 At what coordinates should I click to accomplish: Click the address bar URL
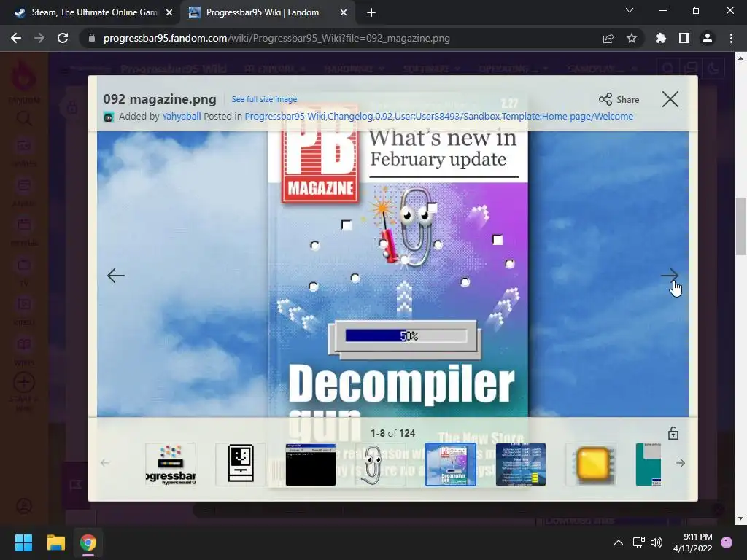276,38
